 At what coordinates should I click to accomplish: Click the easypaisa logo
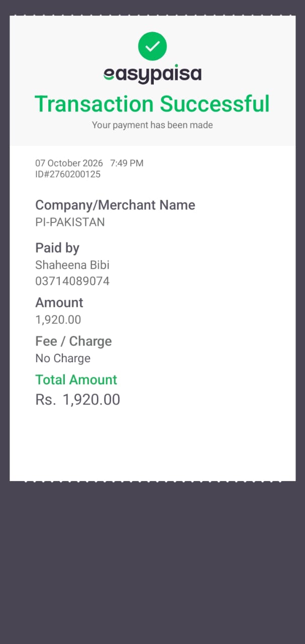click(x=152, y=74)
